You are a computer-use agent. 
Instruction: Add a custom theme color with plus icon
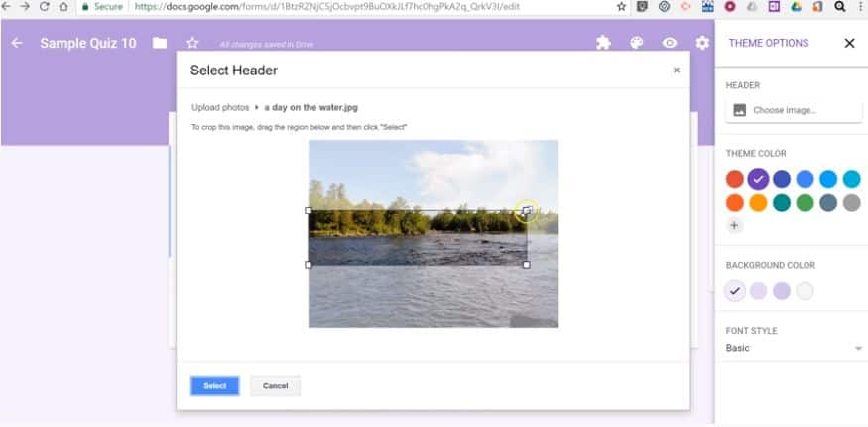(735, 225)
